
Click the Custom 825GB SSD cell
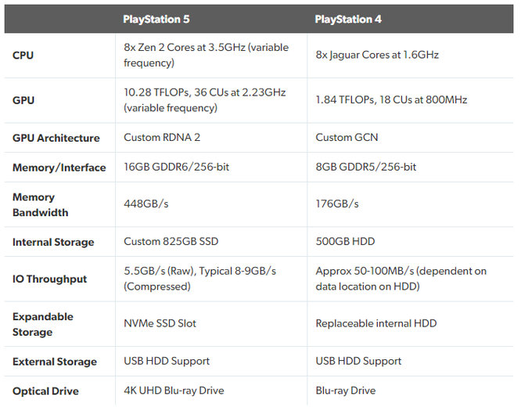pyautogui.click(x=174, y=242)
